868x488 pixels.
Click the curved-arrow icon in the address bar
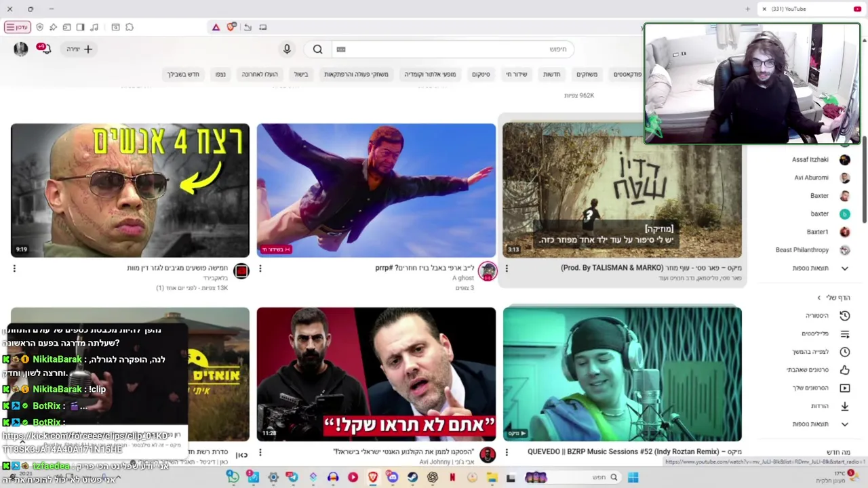[248, 27]
